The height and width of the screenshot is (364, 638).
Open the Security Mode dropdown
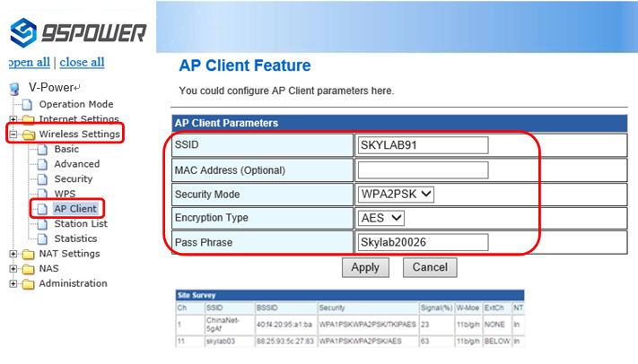[x=396, y=194]
